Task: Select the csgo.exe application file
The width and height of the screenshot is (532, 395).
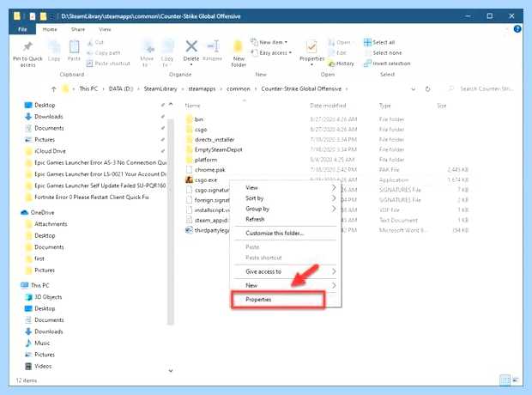Action: pyautogui.click(x=206, y=180)
